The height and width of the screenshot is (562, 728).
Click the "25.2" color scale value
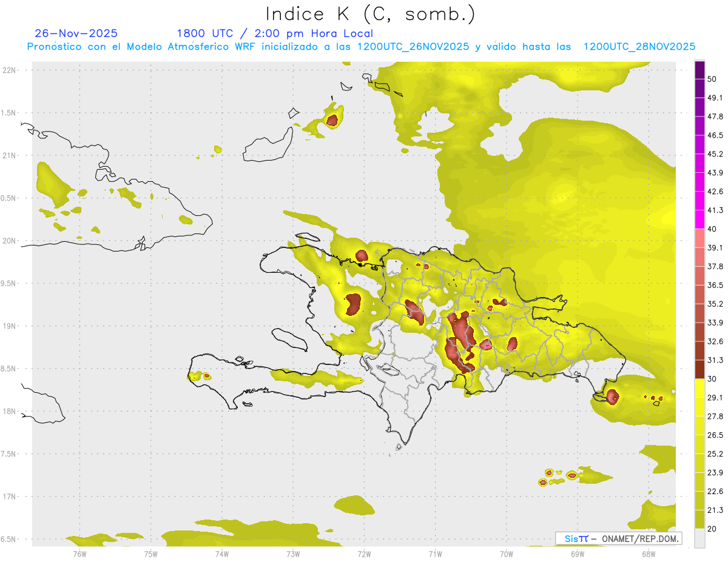(715, 454)
